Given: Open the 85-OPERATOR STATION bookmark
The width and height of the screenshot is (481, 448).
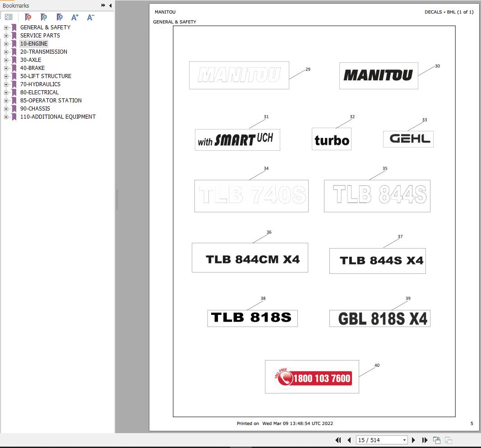Looking at the screenshot, I should click(x=51, y=100).
